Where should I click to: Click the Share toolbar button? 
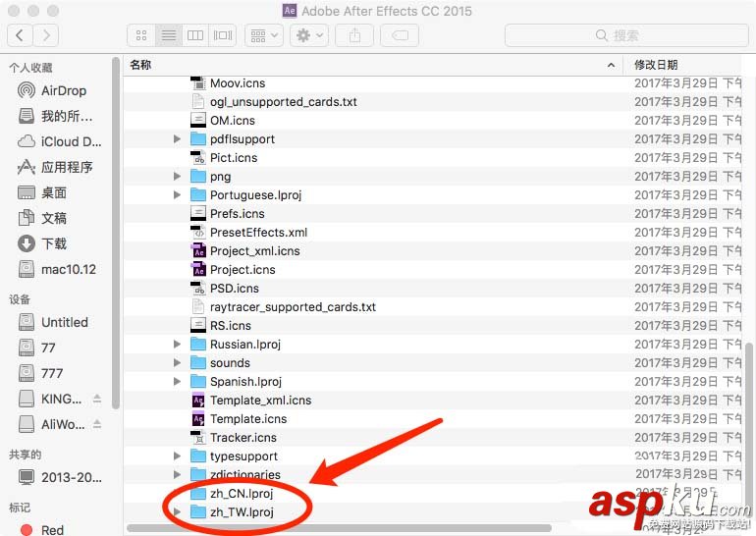pos(354,35)
